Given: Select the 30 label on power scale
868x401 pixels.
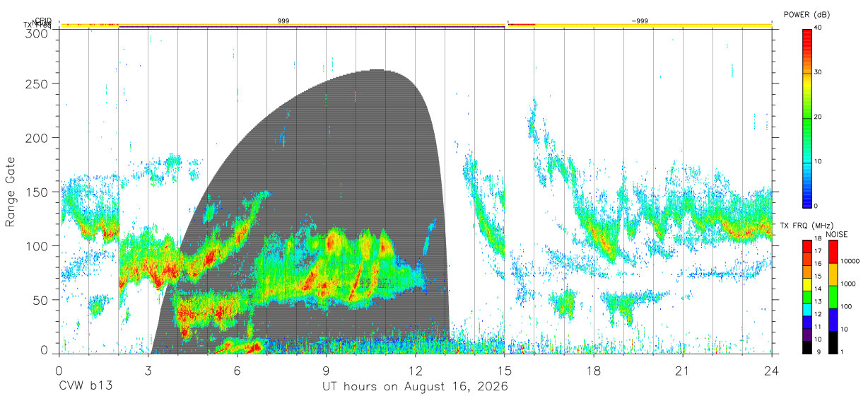Looking at the screenshot, I should click(819, 72).
